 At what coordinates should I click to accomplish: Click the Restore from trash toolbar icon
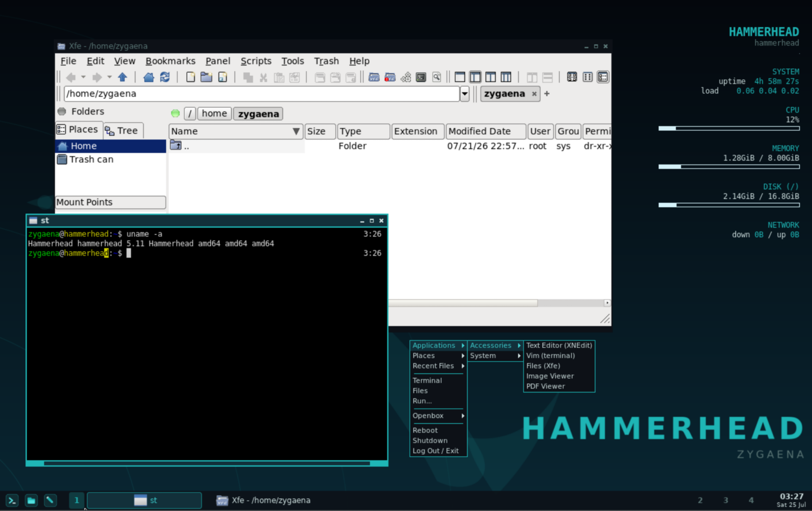pos(336,77)
